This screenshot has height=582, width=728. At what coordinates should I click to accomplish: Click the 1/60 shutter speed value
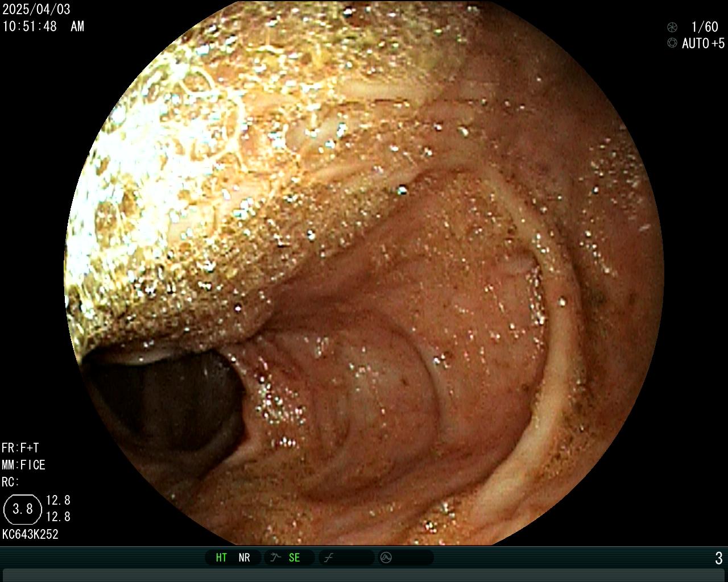pos(704,27)
